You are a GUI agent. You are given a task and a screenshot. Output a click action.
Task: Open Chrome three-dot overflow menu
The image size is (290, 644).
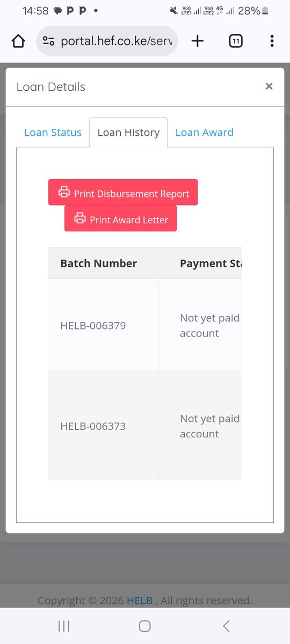(272, 41)
